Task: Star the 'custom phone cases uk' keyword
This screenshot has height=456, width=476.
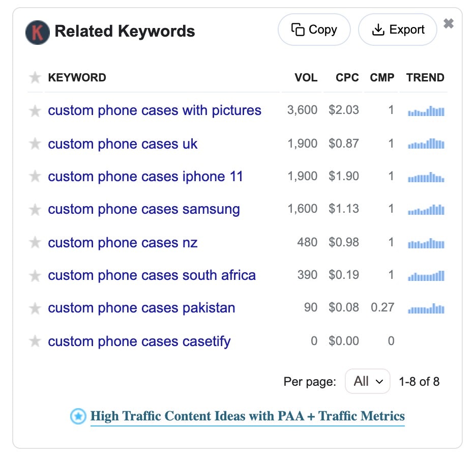Action: point(35,144)
